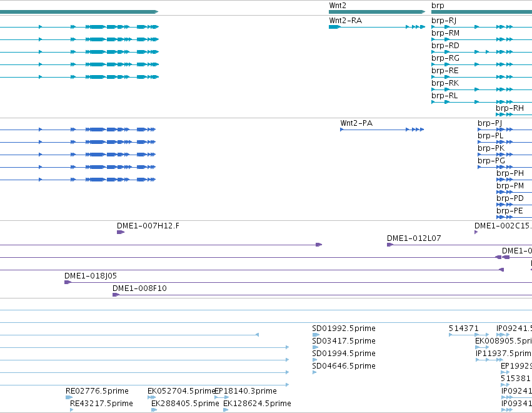Select EST label EK008905.5prime
The image size is (532, 413).
point(503,341)
